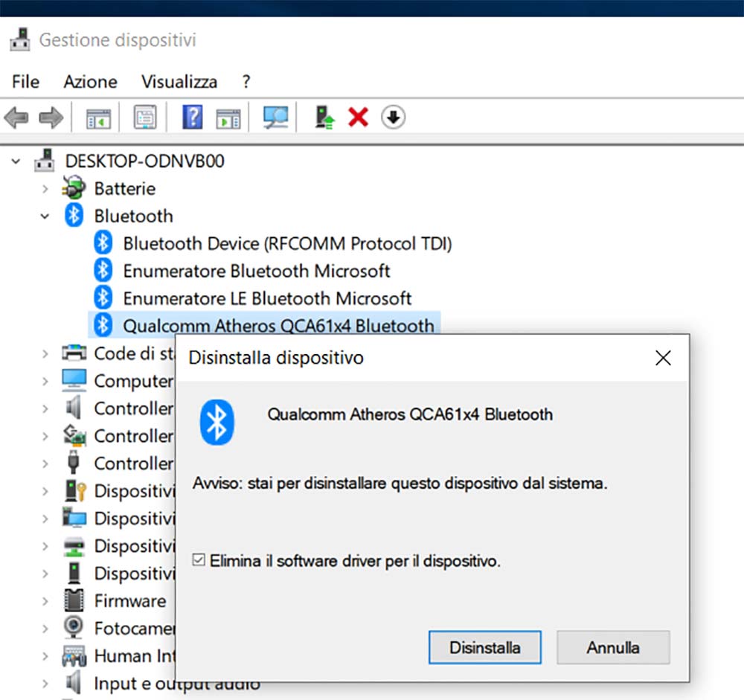
Task: Select Enumeratore LE Bluetooth Microsoft label
Action: coord(267,298)
